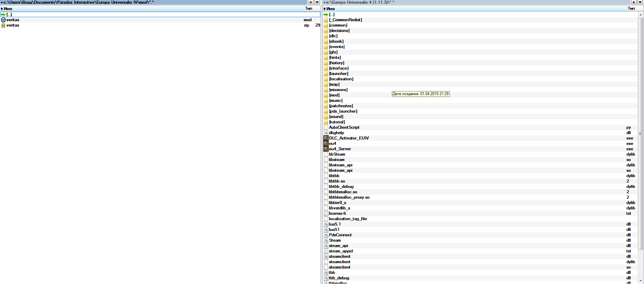This screenshot has height=284, width=644.
Task: Click the AutoClientScript py file icon
Action: pyautogui.click(x=326, y=127)
